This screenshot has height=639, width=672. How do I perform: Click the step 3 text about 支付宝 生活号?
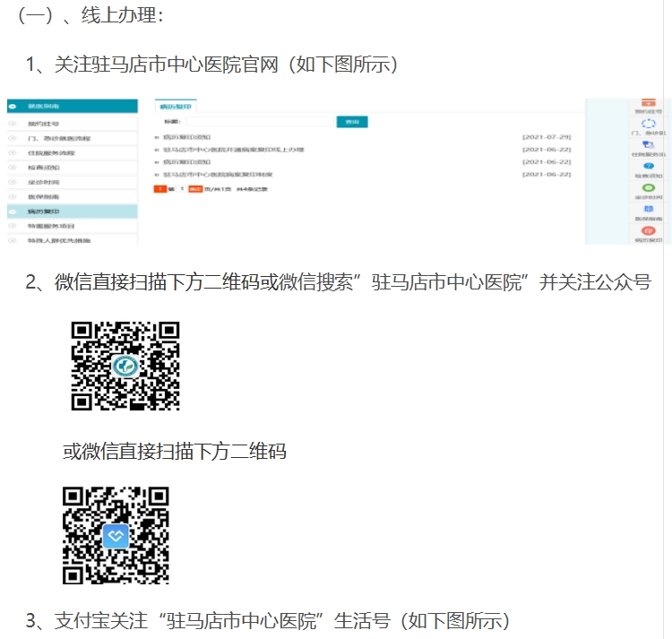(x=268, y=620)
